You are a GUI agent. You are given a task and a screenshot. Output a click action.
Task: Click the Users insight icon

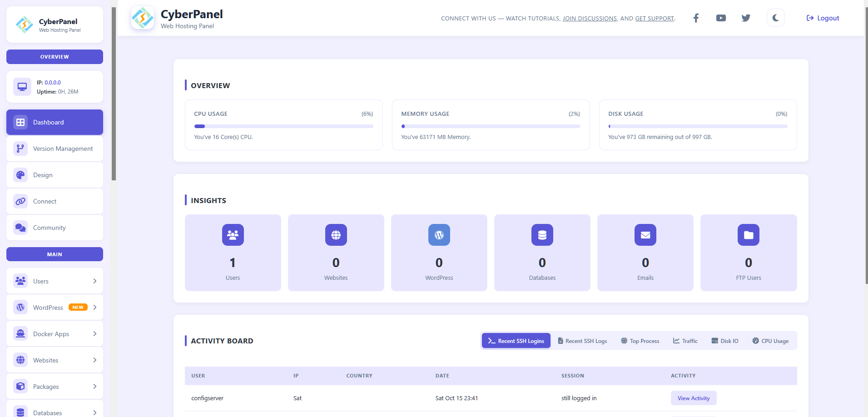point(233,235)
